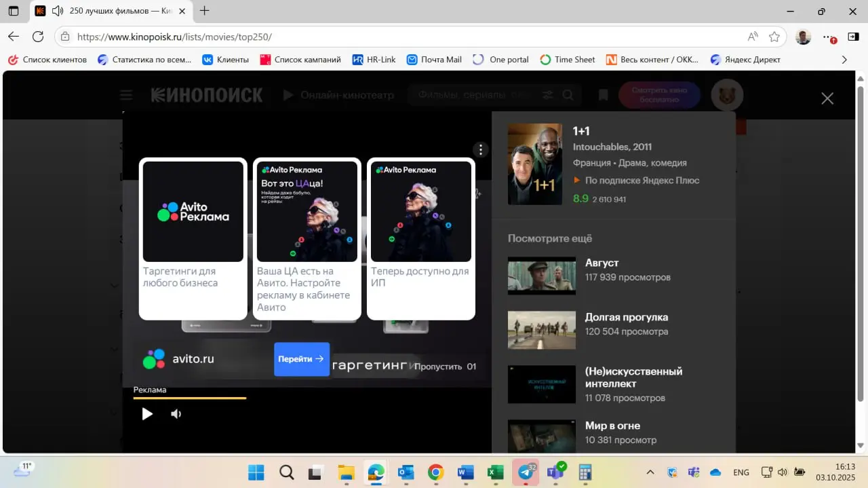Open the user avatar in Kinopoisk header
Screen dimensions: 868x488
[x=727, y=95]
